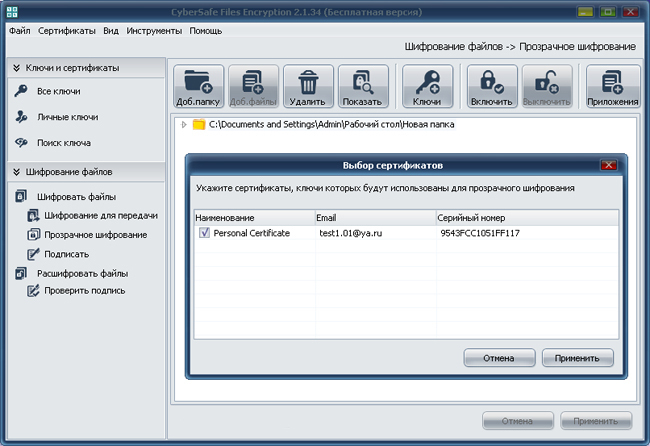Select the C:\Documents and Settings folder path row

pos(331,124)
